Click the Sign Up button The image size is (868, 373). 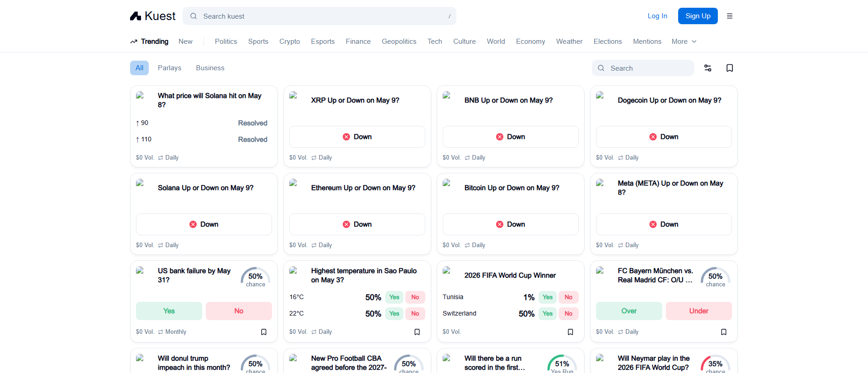tap(698, 16)
